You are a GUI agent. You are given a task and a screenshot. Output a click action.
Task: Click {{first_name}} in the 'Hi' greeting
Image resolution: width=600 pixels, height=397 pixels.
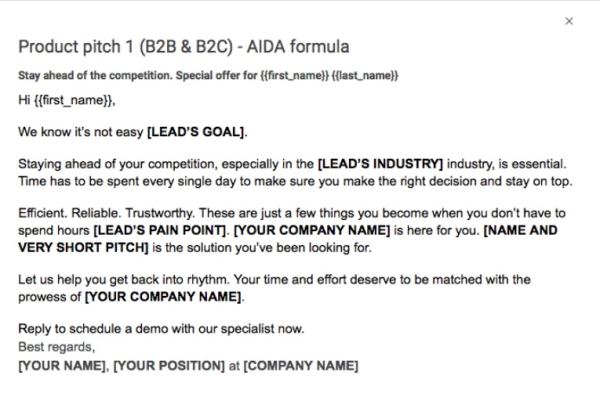pos(73,100)
